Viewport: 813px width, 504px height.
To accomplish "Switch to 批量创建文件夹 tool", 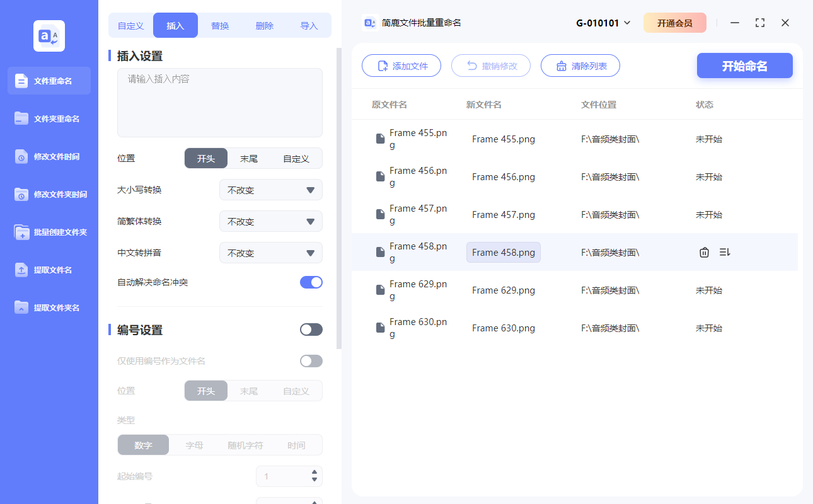I will (49, 232).
